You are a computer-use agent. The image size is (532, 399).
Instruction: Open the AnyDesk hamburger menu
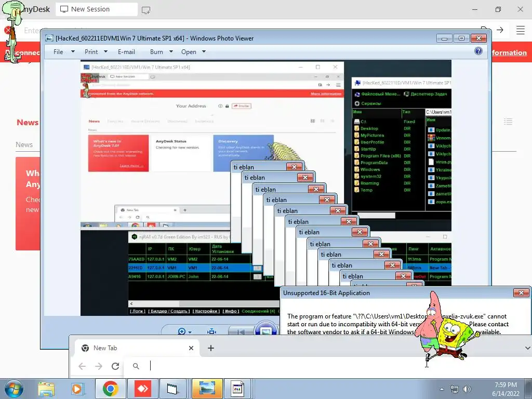(x=521, y=30)
